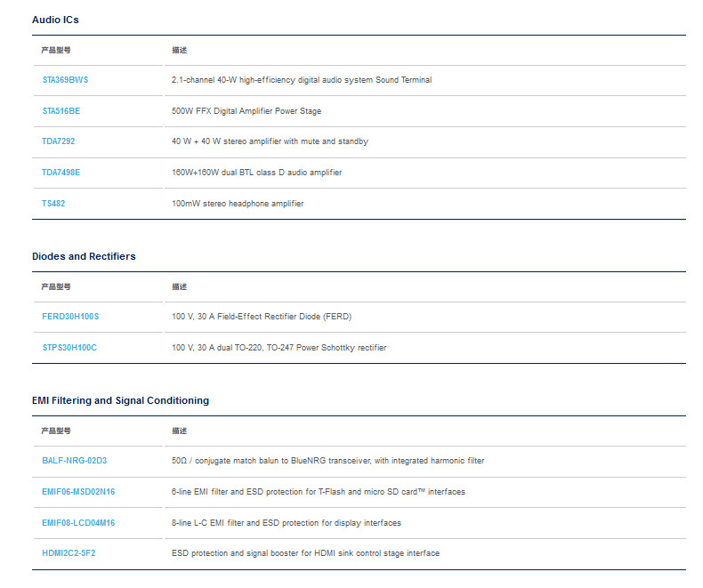Click the 描述 header in EMI Filtering table
The height and width of the screenshot is (588, 703).
coord(180,431)
